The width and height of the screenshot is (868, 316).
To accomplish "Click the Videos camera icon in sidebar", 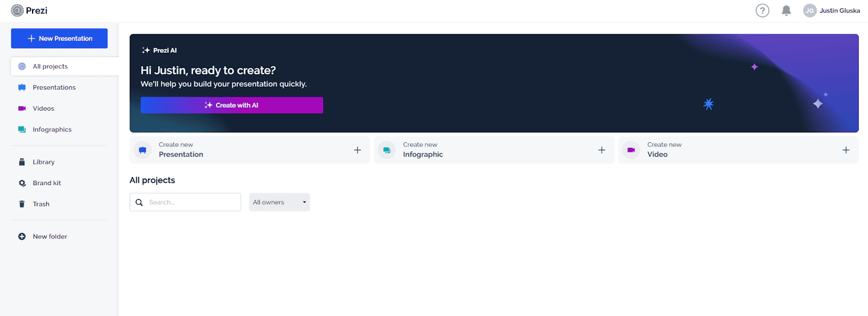I will (22, 109).
